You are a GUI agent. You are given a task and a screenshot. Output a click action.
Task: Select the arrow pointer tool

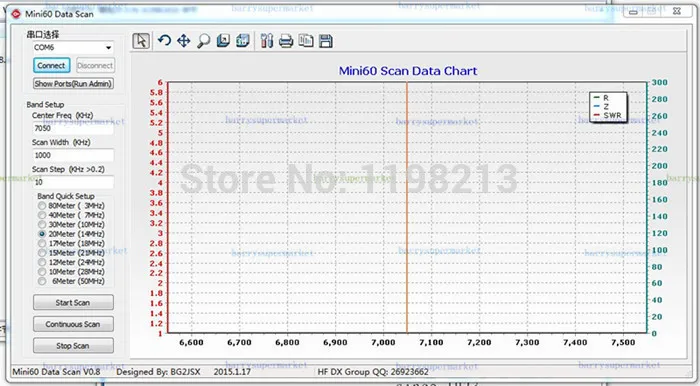point(141,41)
